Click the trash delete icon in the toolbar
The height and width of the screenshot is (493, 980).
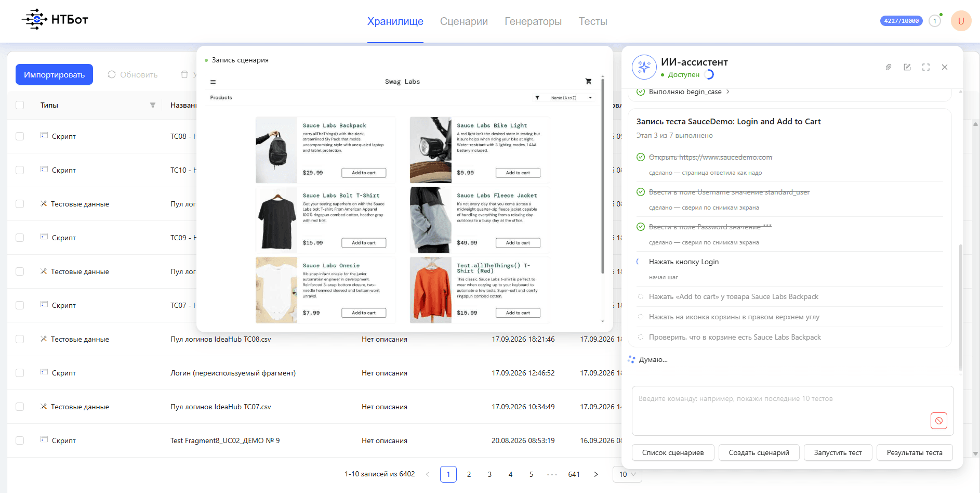(184, 74)
